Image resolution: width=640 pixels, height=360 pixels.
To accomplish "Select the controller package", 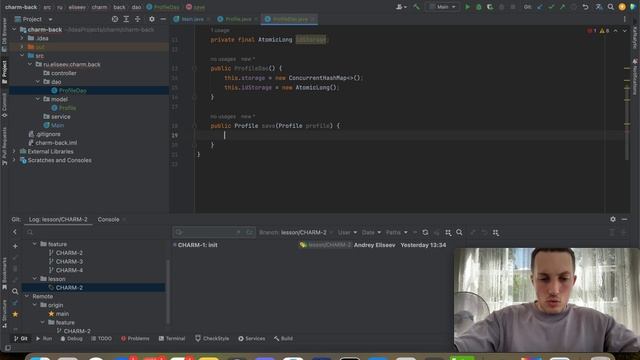I will point(64,73).
